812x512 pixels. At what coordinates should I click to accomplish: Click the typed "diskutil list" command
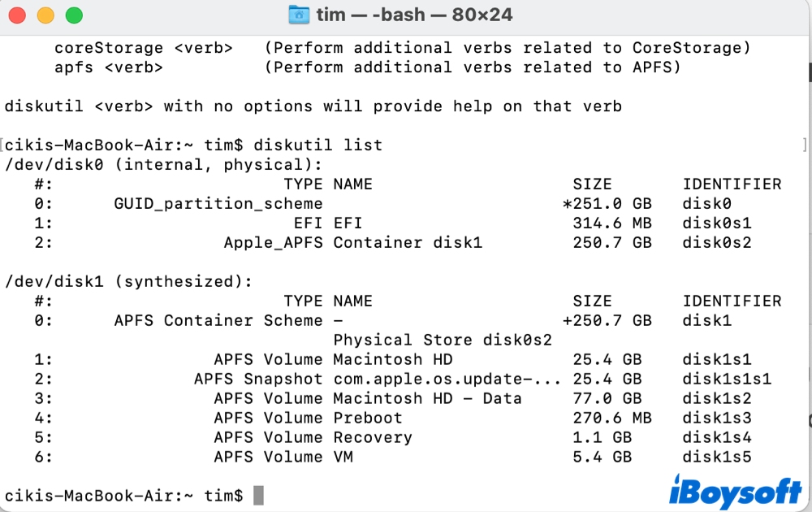pyautogui.click(x=317, y=145)
